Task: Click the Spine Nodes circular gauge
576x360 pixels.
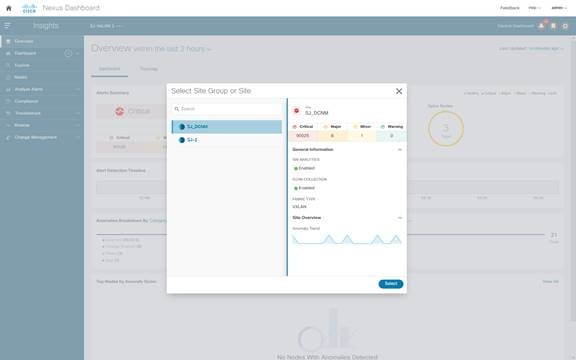Action: pyautogui.click(x=446, y=128)
